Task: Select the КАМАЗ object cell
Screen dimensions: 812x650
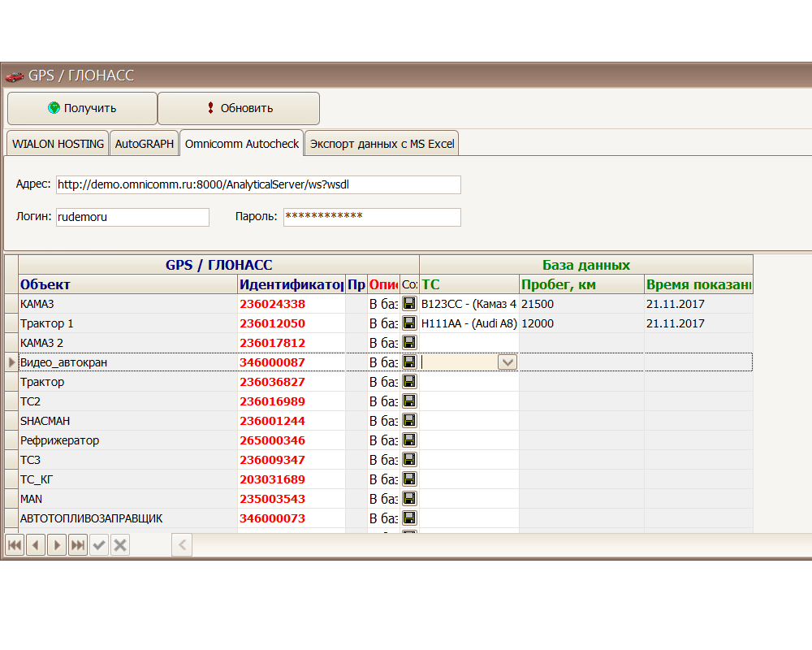Action: click(x=127, y=304)
